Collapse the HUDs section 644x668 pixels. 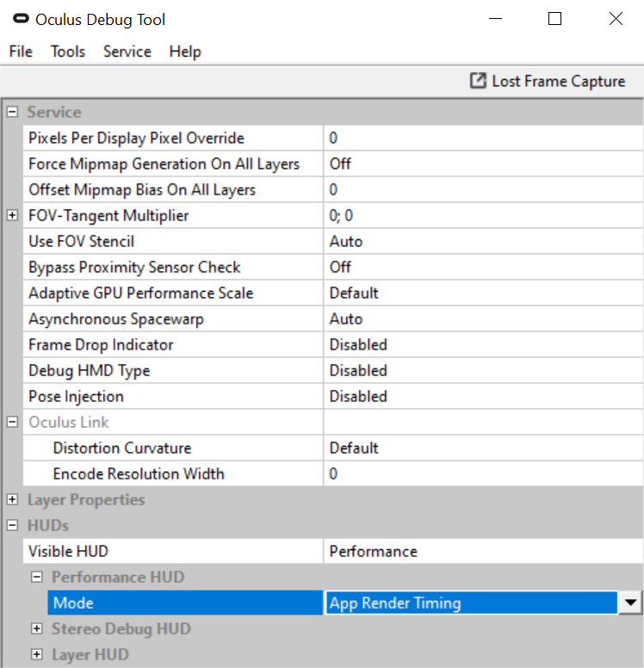pyautogui.click(x=12, y=526)
